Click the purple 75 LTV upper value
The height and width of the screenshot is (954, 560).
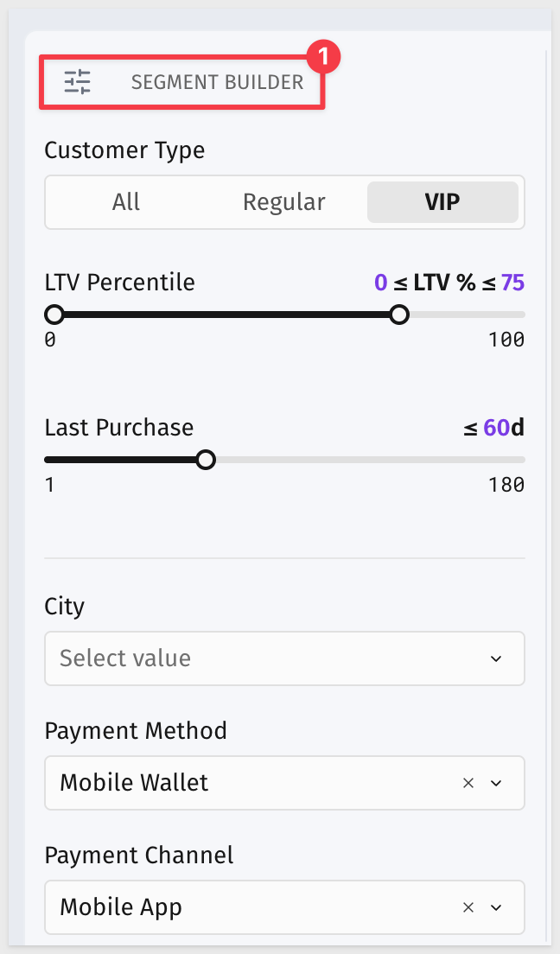click(512, 283)
